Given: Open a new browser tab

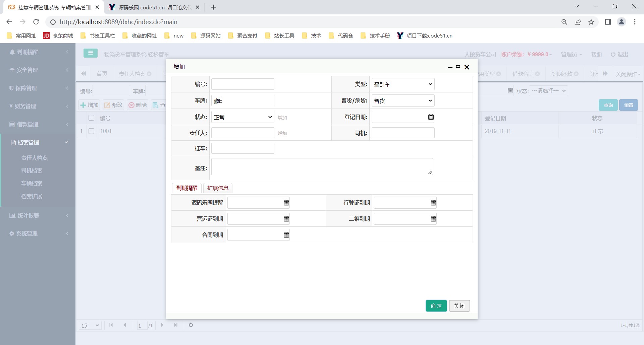Looking at the screenshot, I should click(x=213, y=7).
